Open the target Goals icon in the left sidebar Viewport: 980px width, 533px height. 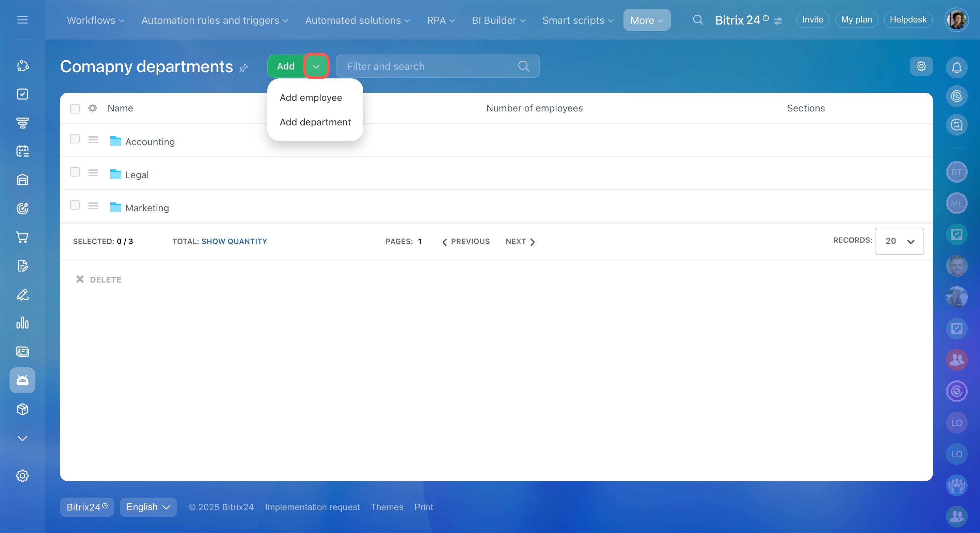[x=22, y=209]
